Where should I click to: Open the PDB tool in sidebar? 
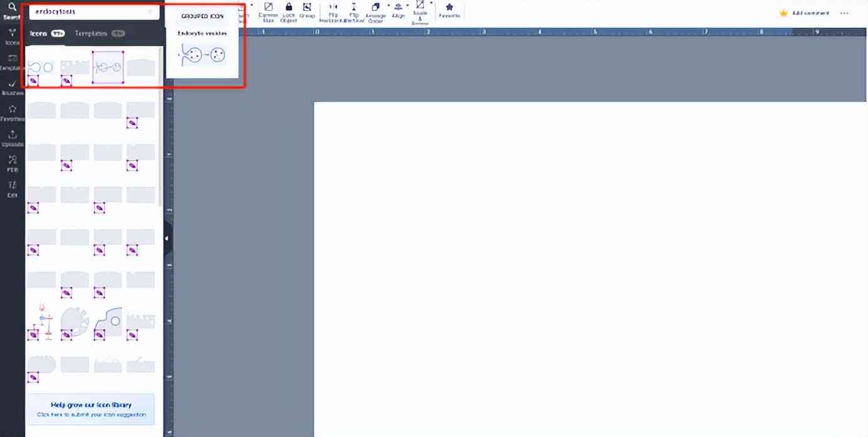pos(12,163)
